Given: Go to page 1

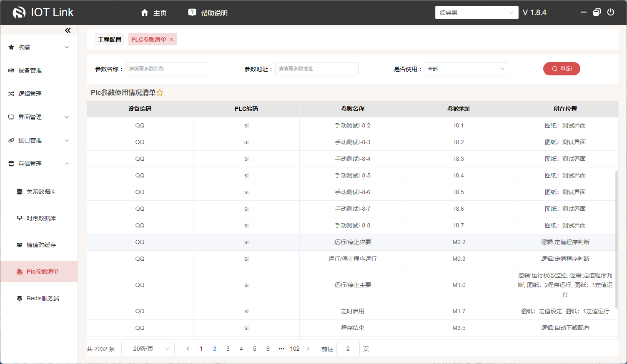Looking at the screenshot, I should coord(201,349).
